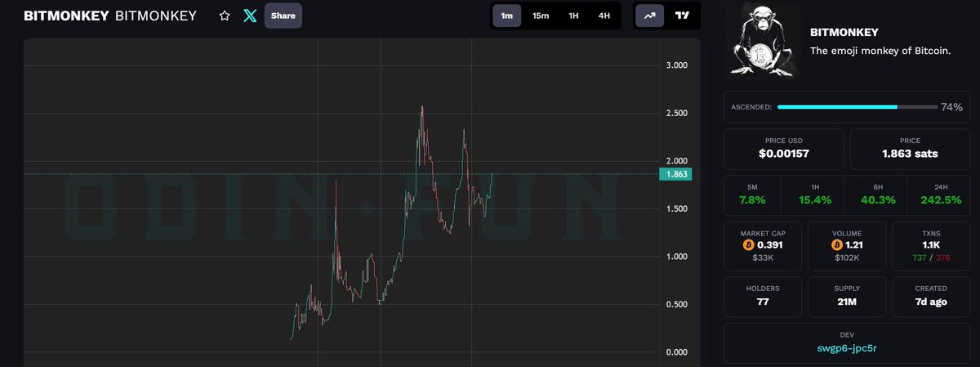Screen dimensions: 980x367
Task: Click the Created value 7d ago
Action: point(931,302)
